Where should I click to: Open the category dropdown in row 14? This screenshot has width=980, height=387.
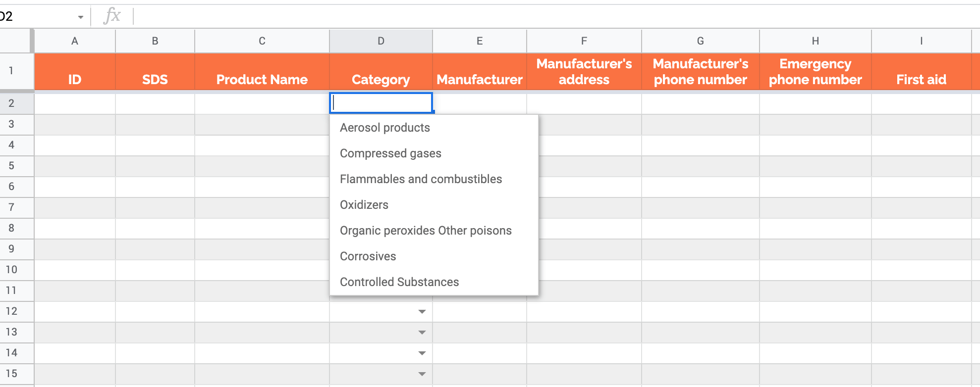(422, 353)
